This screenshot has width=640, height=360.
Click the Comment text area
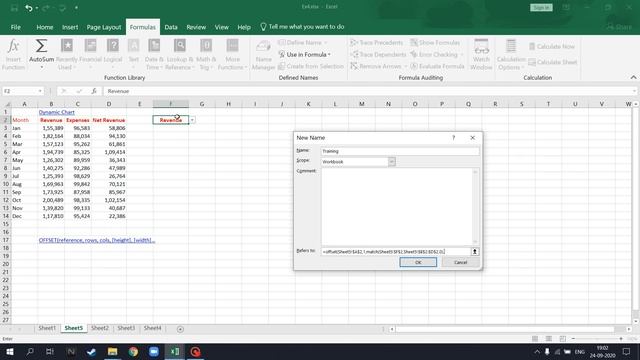point(397,207)
